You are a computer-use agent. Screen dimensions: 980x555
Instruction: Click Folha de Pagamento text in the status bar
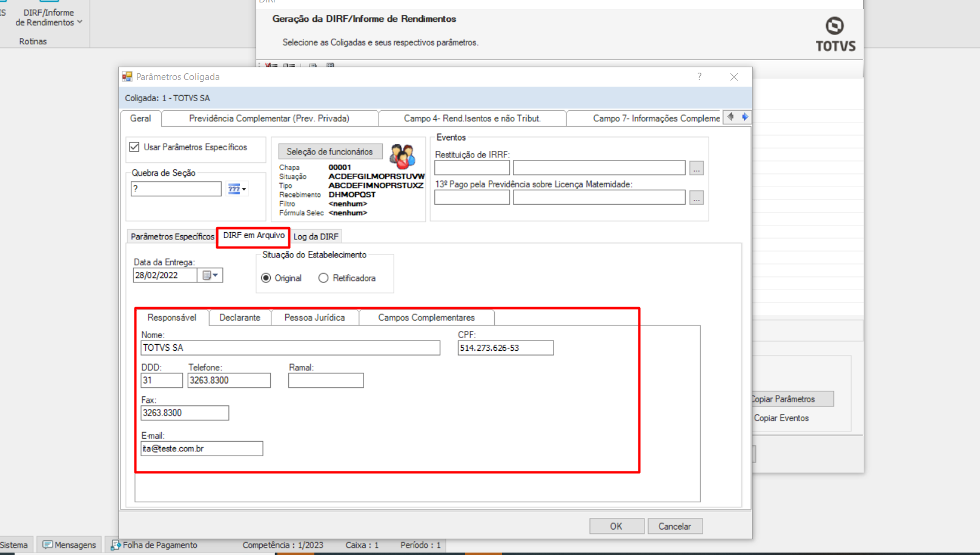point(160,545)
